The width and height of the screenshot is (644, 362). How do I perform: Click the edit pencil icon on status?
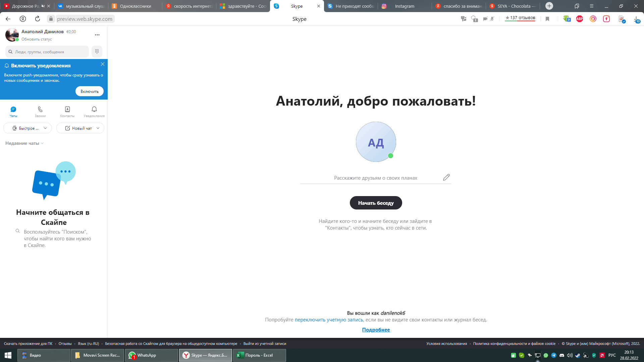click(446, 177)
